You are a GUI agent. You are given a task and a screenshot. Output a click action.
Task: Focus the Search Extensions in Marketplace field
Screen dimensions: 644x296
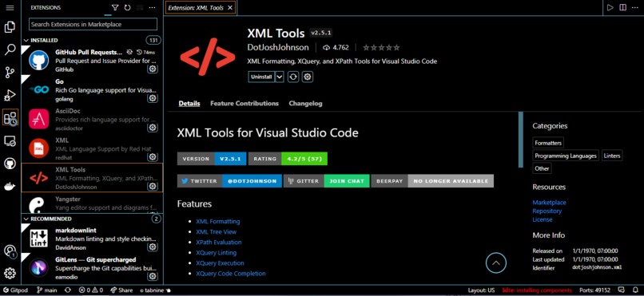coord(93,24)
